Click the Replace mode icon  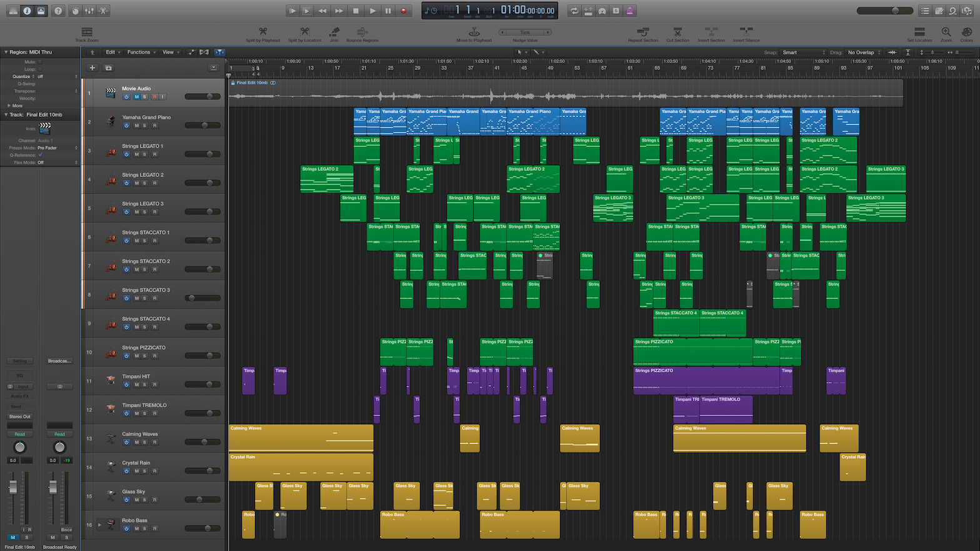[x=588, y=11]
